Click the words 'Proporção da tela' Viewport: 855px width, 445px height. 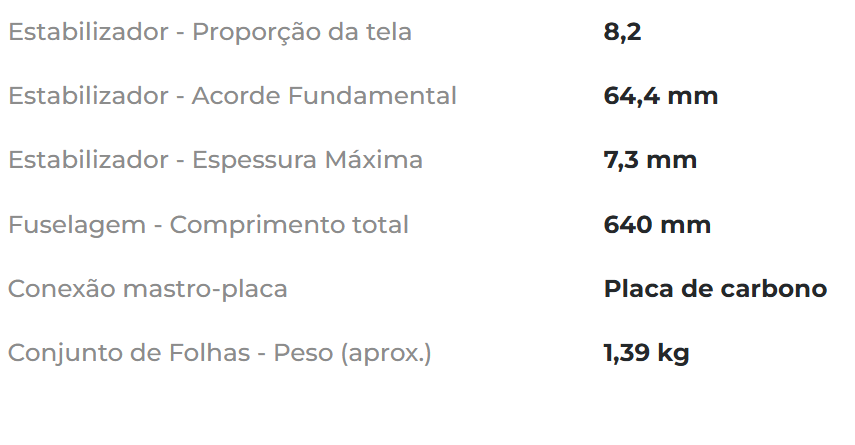[301, 32]
